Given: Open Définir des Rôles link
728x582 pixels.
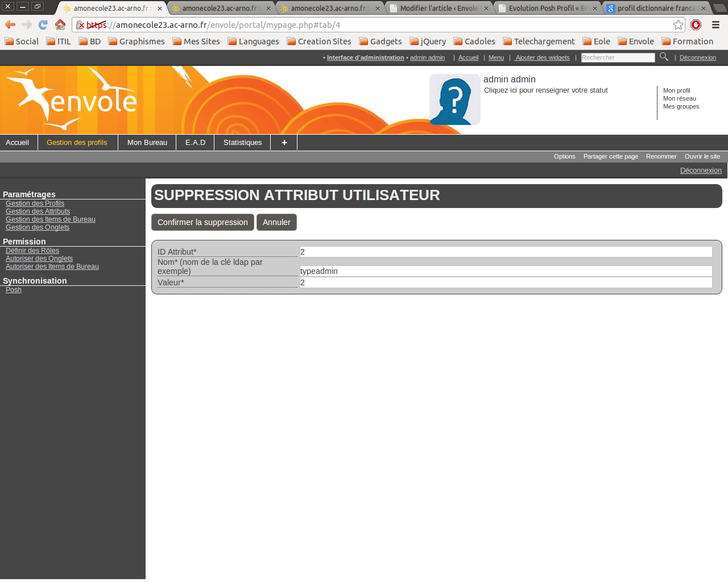Looking at the screenshot, I should point(32,251).
